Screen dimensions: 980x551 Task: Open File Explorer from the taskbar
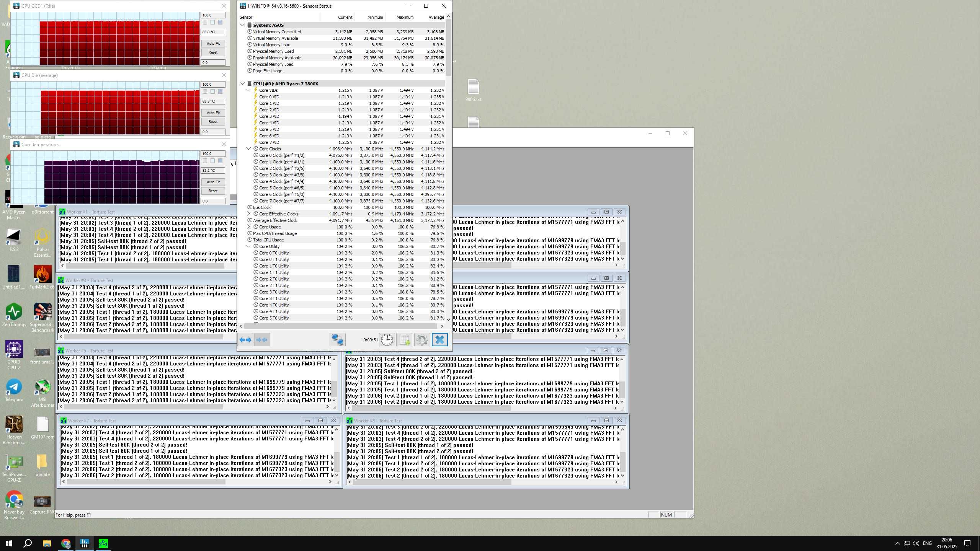pyautogui.click(x=47, y=543)
